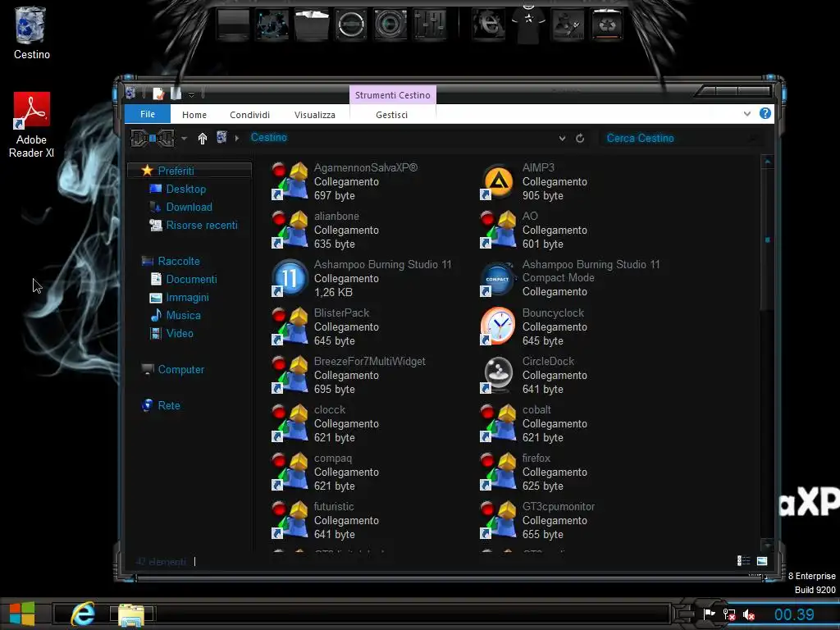Image resolution: width=840 pixels, height=630 pixels.
Task: Switch to large icons view layout
Action: click(762, 561)
